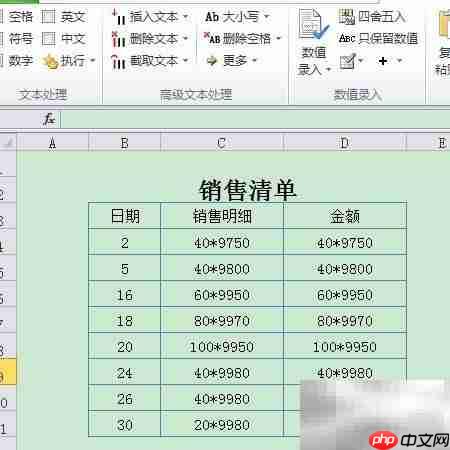Viewport: 450px width, 450px height.
Task: Click the 销售清单 title cell
Action: pos(247,190)
